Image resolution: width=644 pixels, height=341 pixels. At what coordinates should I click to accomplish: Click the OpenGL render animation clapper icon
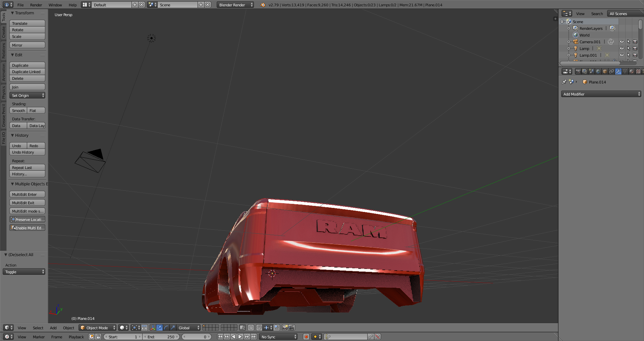click(x=291, y=328)
